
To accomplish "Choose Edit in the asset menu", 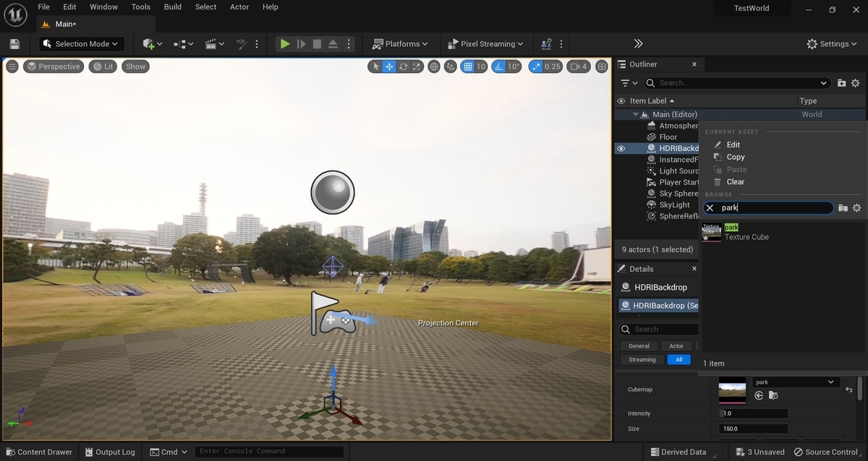I will coord(733,145).
